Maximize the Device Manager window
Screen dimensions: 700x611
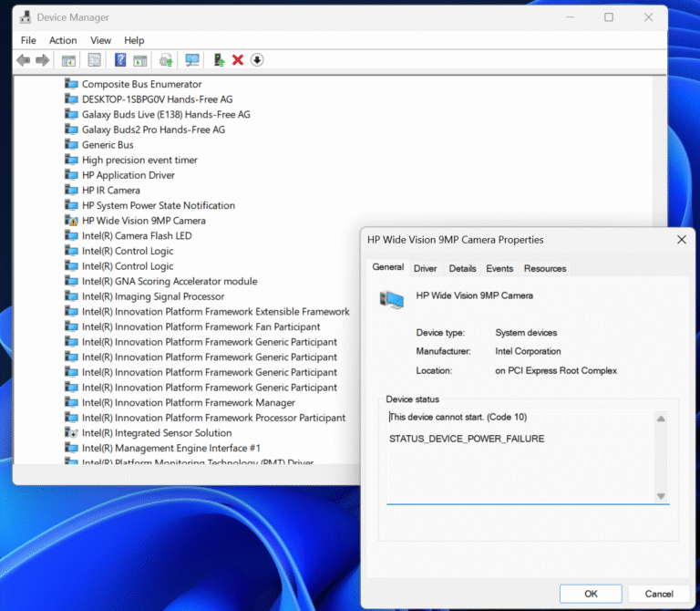coord(609,17)
